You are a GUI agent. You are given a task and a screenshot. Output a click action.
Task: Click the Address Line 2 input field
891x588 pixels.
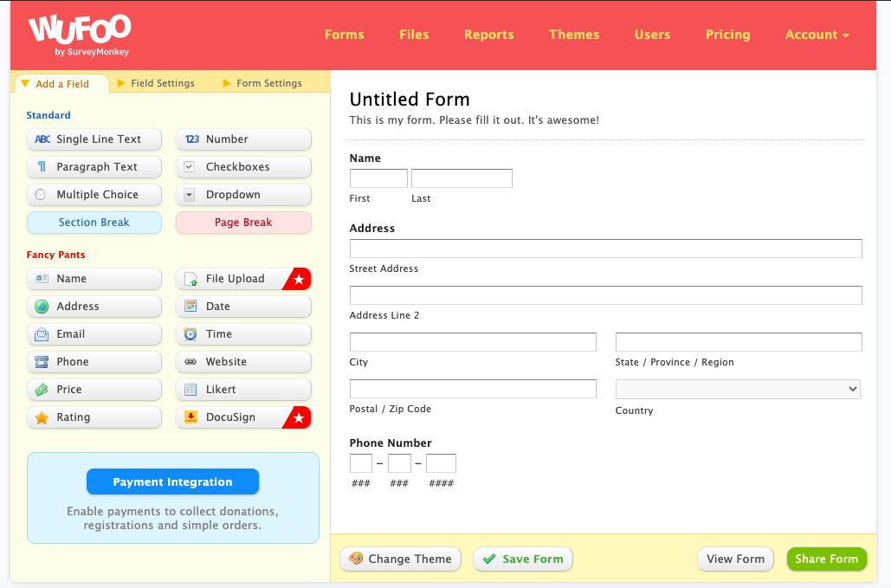click(x=606, y=295)
